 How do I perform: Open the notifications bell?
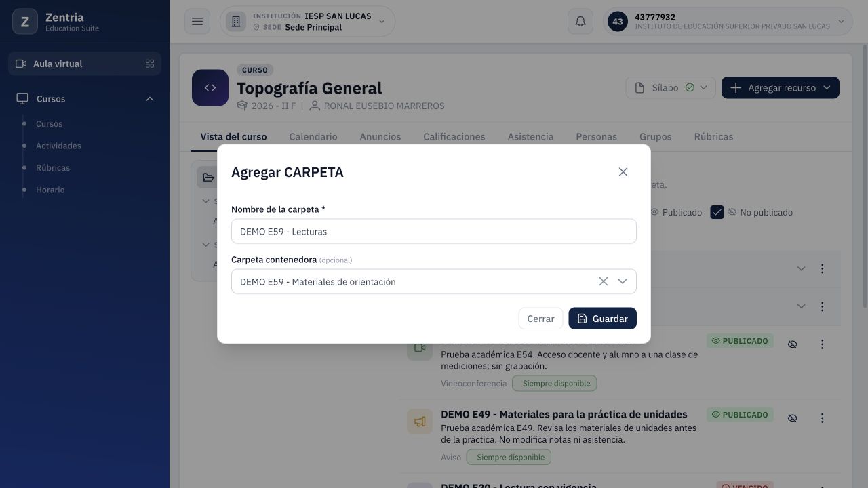click(x=580, y=22)
